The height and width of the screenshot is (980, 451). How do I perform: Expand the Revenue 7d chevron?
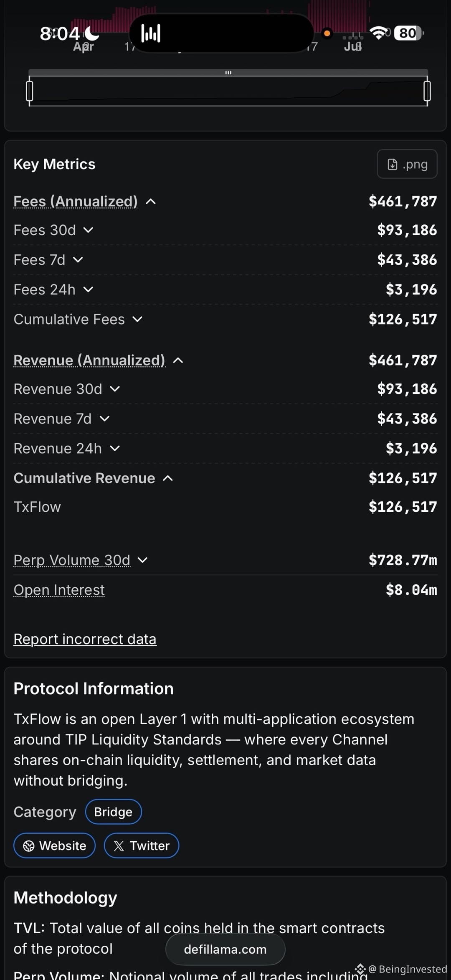tap(104, 419)
